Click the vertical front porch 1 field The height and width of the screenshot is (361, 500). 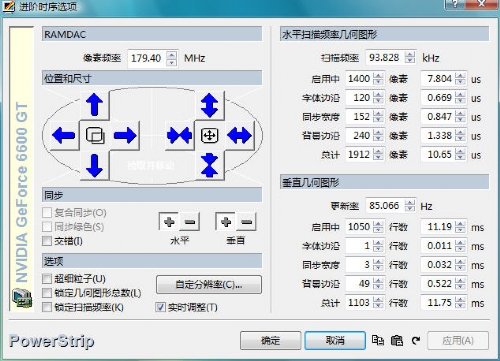click(359, 246)
